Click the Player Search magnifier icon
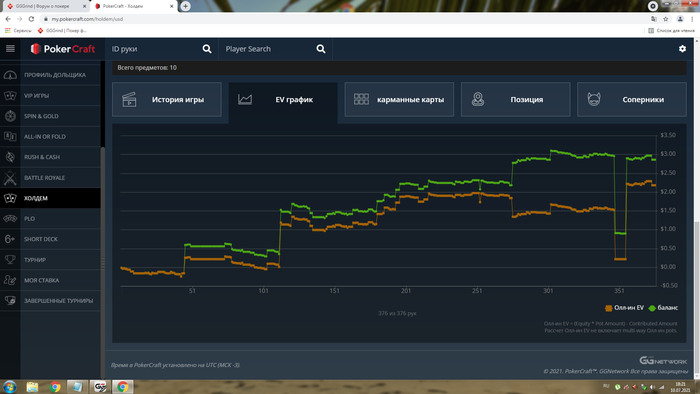This screenshot has width=700, height=394. tap(321, 49)
